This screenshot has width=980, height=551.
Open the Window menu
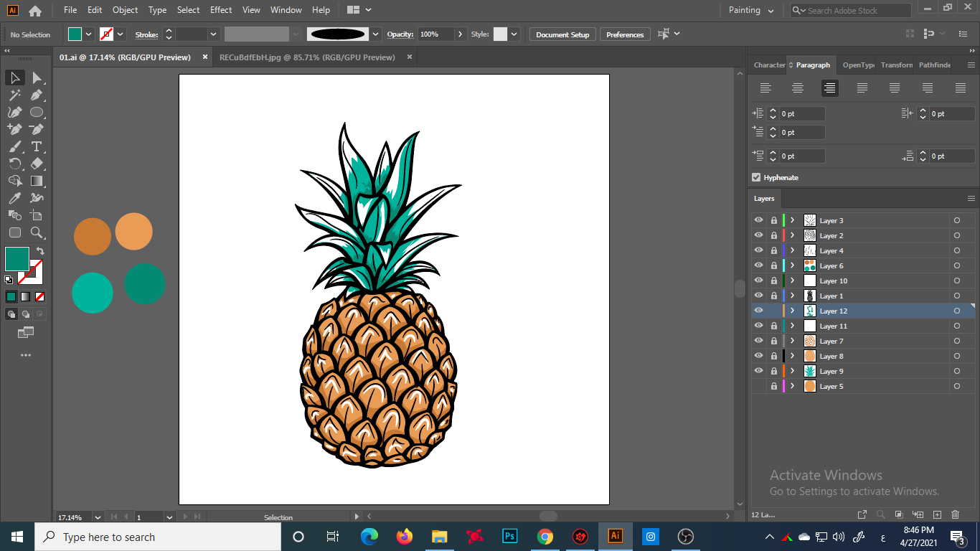point(286,10)
